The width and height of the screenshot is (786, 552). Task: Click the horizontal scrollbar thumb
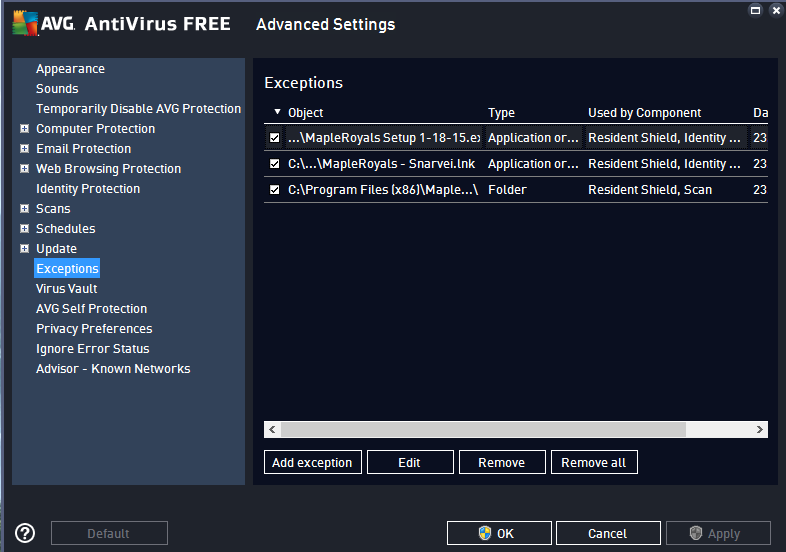[484, 429]
